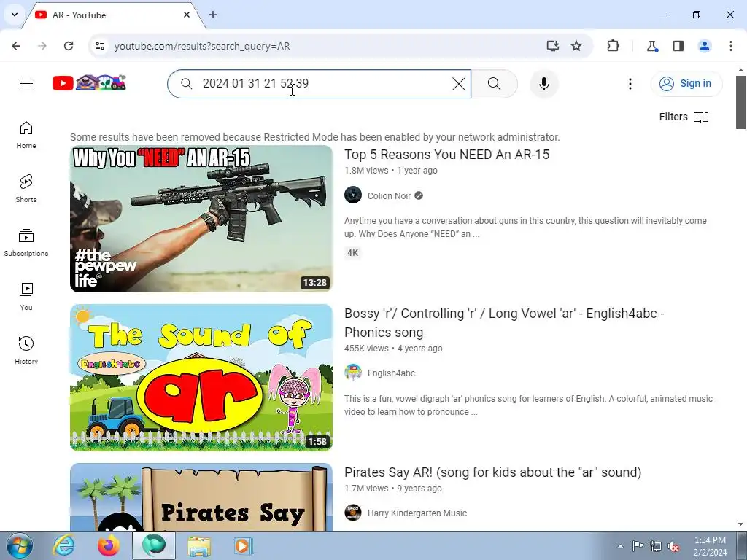Go forward with the browser forward arrow
The height and width of the screenshot is (560, 747).
tap(42, 46)
